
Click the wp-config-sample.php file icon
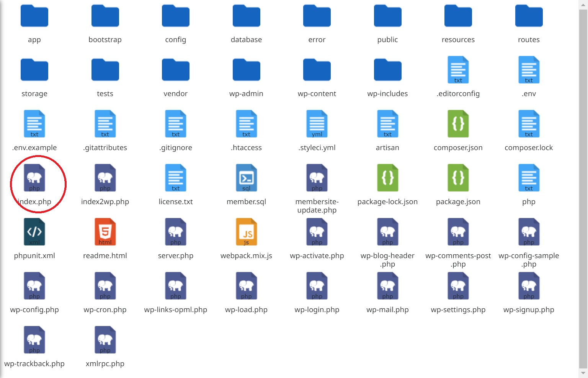[x=529, y=232]
